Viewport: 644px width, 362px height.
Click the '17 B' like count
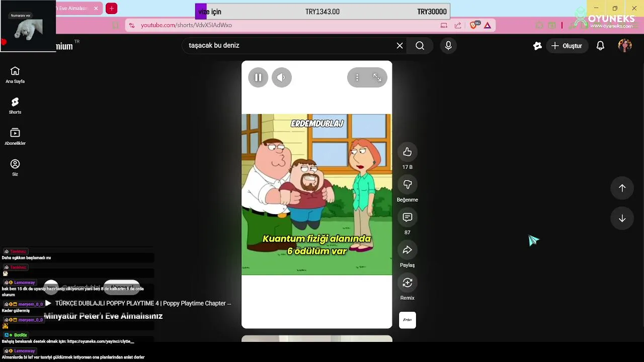(x=408, y=167)
